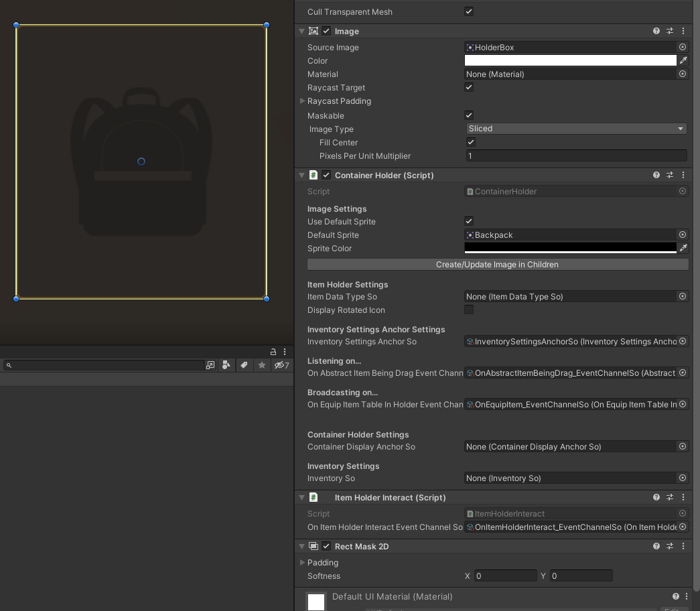Toggle the Raycast Target checkbox

click(468, 87)
